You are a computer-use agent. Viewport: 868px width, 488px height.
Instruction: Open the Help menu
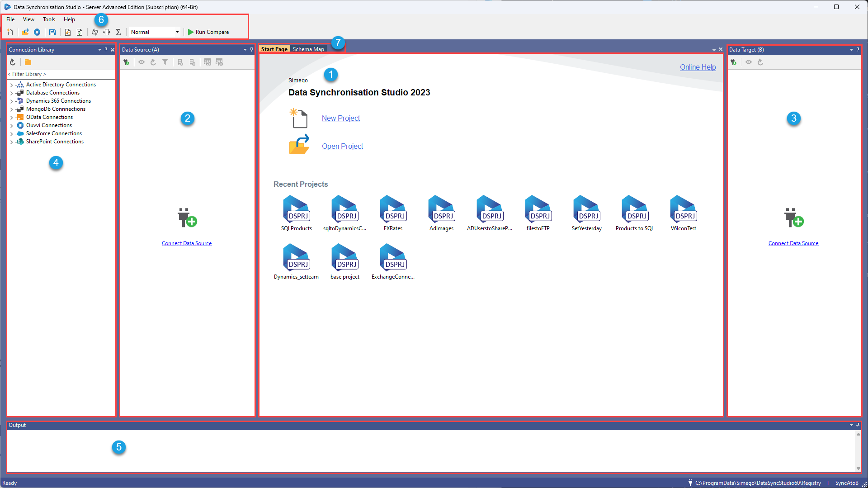69,19
